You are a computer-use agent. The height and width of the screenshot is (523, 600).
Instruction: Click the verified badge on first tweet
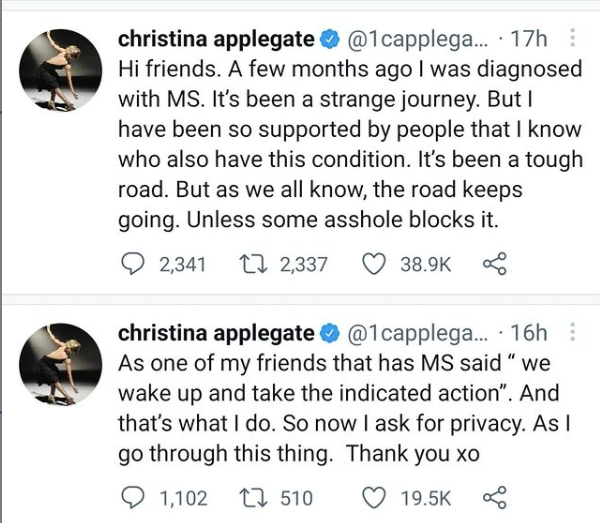tap(328, 40)
